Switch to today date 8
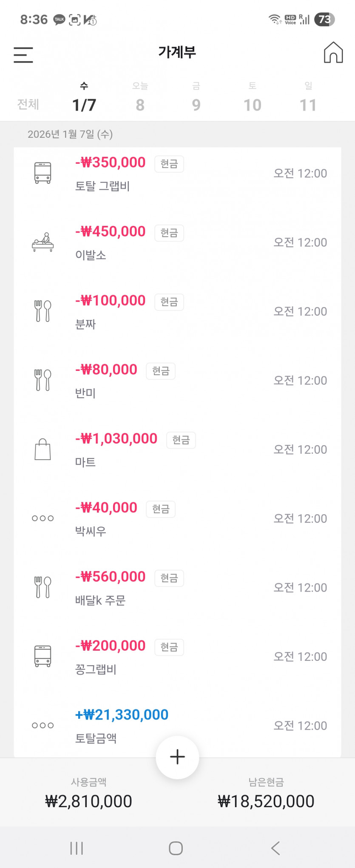This screenshot has width=355, height=868. coord(140,99)
